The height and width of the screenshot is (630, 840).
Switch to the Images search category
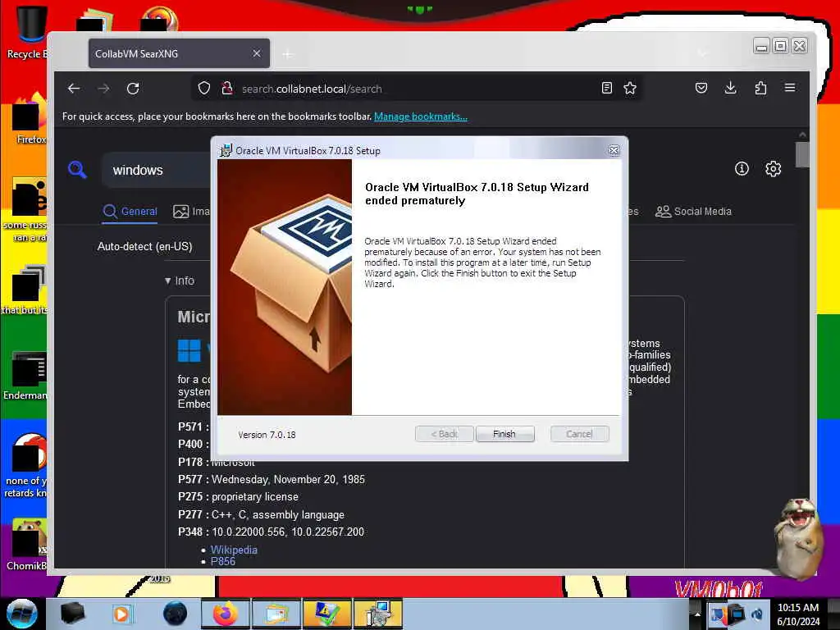point(191,211)
